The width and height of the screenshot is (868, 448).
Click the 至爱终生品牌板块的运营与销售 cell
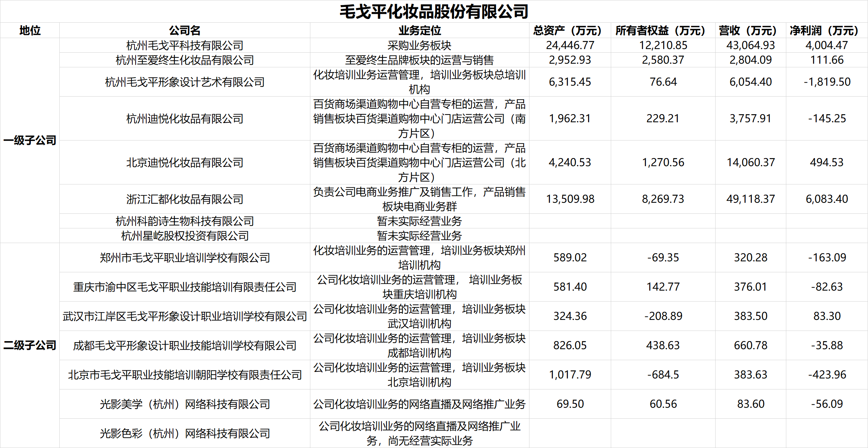coord(420,60)
